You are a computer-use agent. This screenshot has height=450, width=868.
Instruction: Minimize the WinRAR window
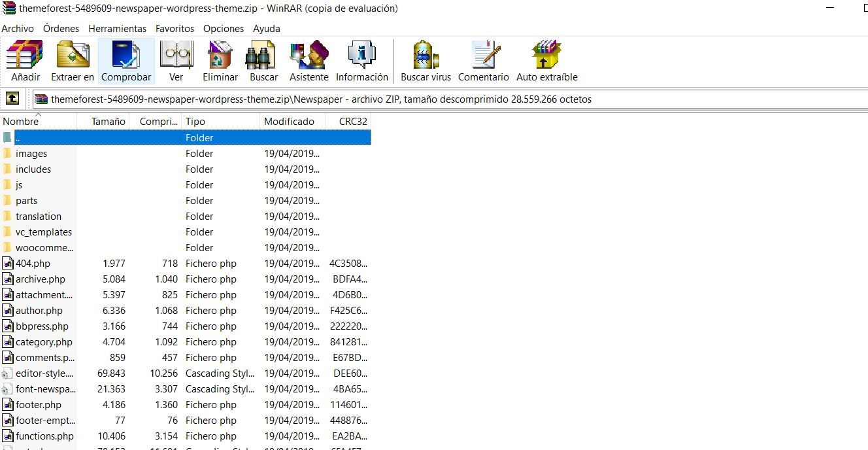(829, 9)
